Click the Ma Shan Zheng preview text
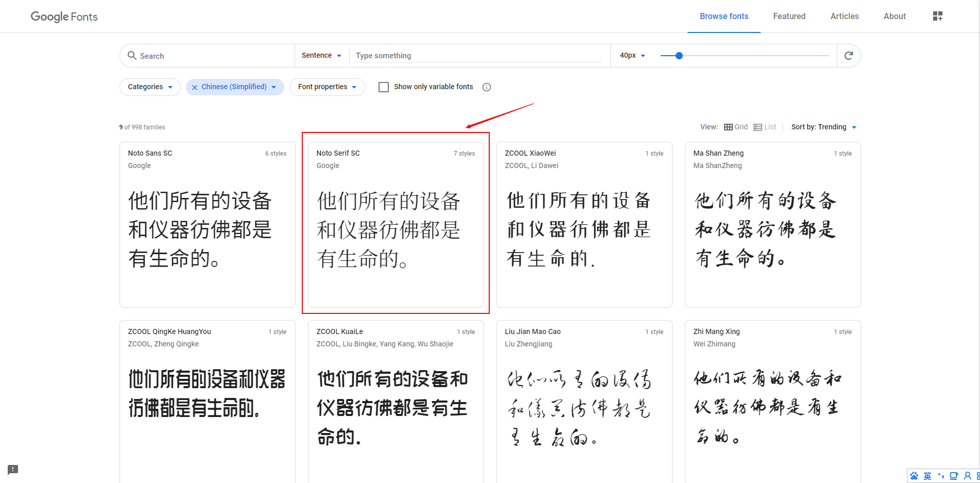The height and width of the screenshot is (483, 980). (x=766, y=229)
